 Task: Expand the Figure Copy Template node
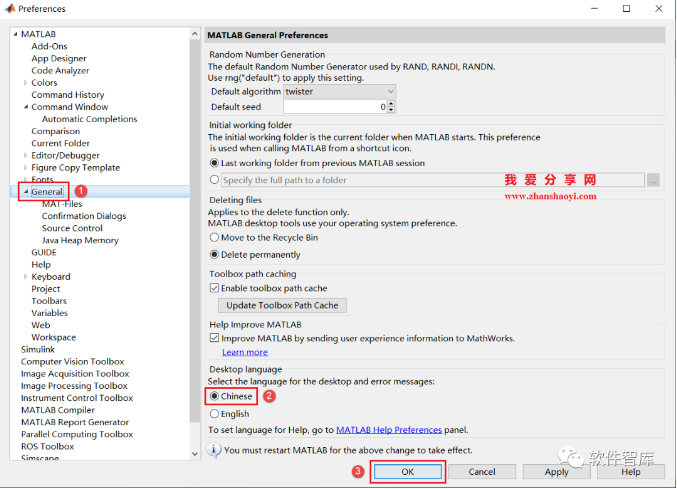[25, 167]
